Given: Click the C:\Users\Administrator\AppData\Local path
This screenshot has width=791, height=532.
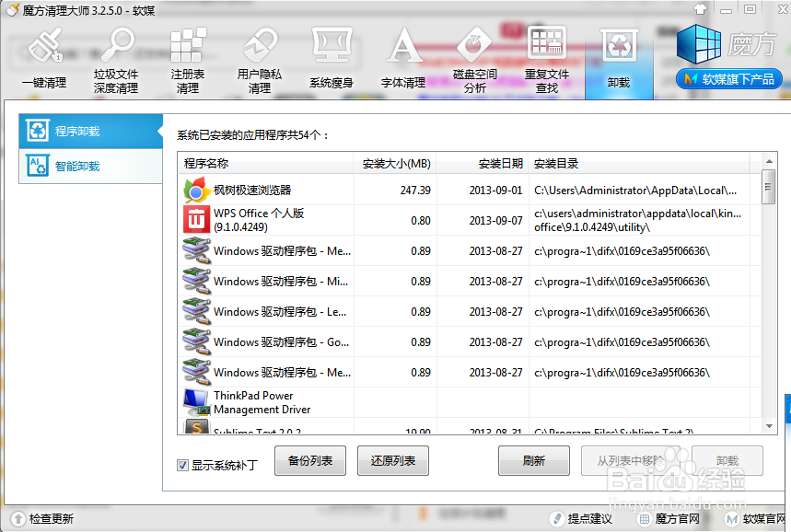Looking at the screenshot, I should coord(635,191).
